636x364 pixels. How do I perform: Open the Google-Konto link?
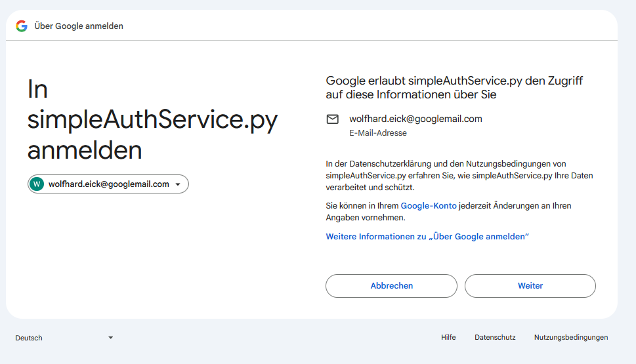429,206
